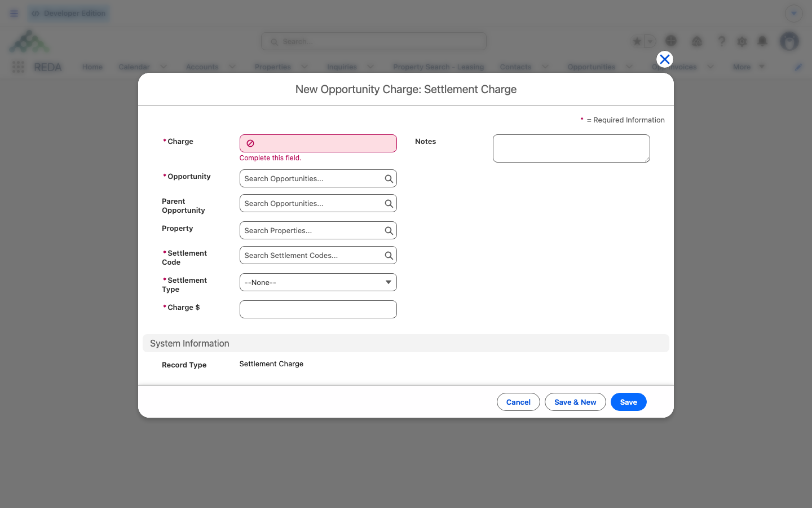Click the System Information section header
The width and height of the screenshot is (812, 508).
[x=406, y=343]
